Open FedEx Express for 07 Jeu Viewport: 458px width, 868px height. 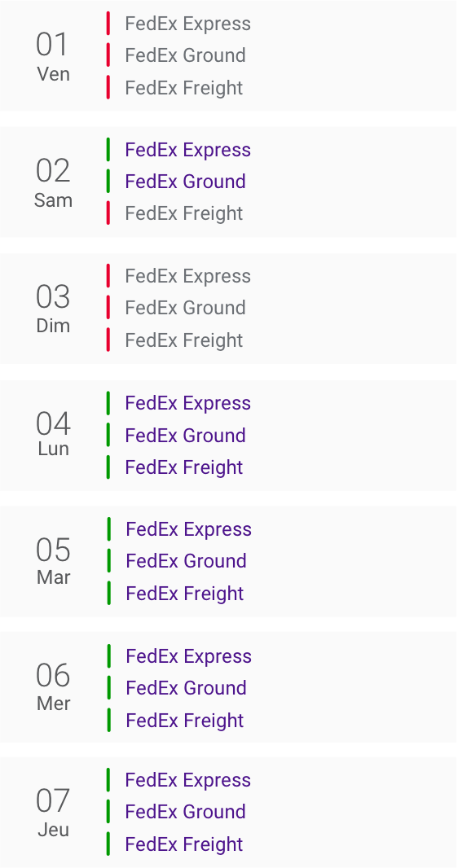pos(187,780)
